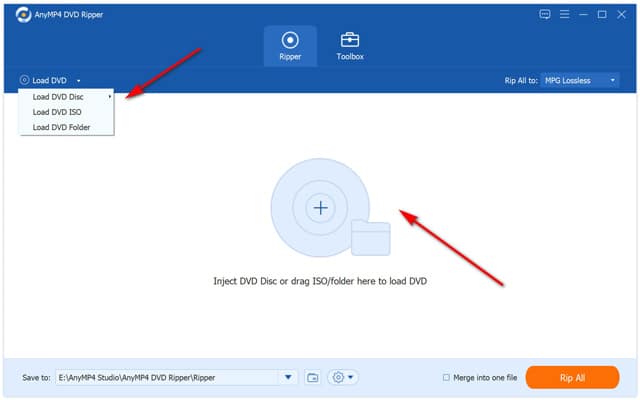Close the AnyMP4 DVD Ripper window
Viewport: 640px width, 400px height.
pyautogui.click(x=621, y=15)
